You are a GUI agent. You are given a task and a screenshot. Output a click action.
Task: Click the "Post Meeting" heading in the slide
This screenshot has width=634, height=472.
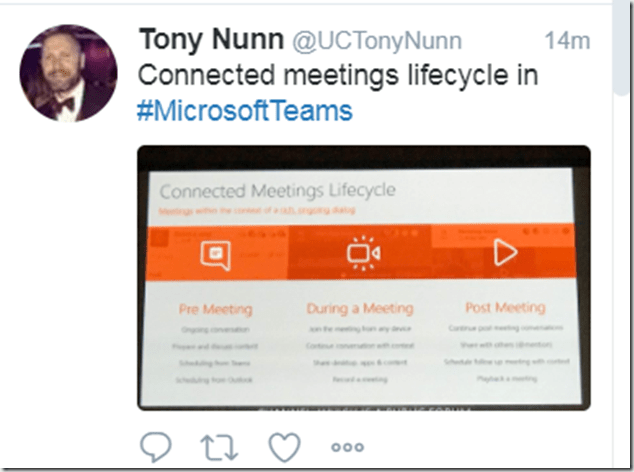click(x=505, y=307)
